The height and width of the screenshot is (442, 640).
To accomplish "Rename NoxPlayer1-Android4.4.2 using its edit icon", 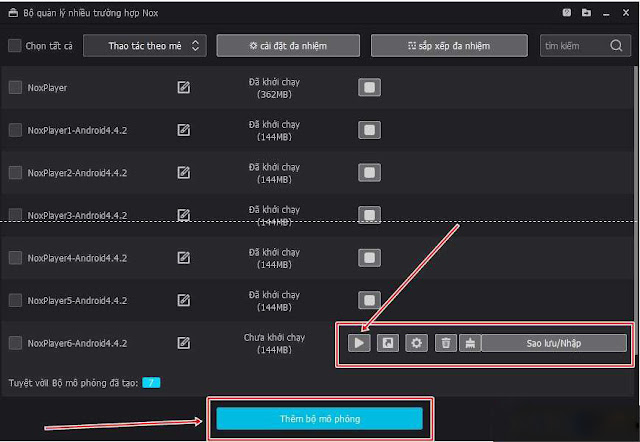I will pyautogui.click(x=184, y=130).
